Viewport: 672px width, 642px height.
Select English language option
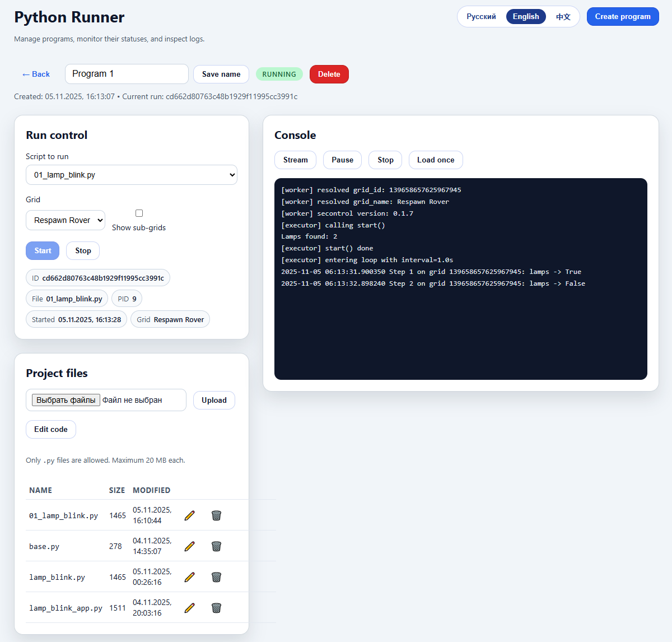(x=526, y=17)
